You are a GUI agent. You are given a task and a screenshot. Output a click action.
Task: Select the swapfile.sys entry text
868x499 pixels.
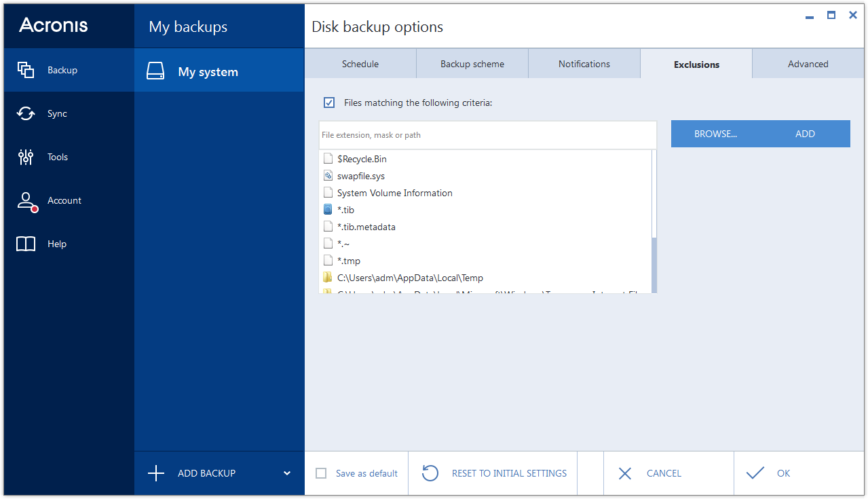pyautogui.click(x=361, y=176)
